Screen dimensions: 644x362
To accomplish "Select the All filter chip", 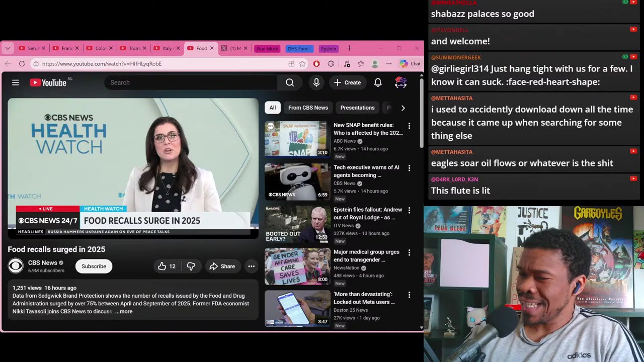I will (x=273, y=108).
